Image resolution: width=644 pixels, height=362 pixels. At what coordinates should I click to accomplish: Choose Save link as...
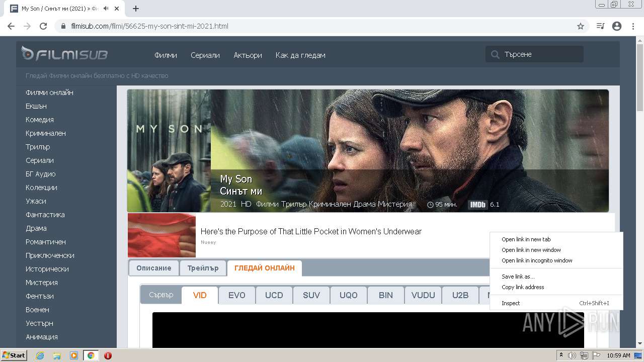(556, 277)
